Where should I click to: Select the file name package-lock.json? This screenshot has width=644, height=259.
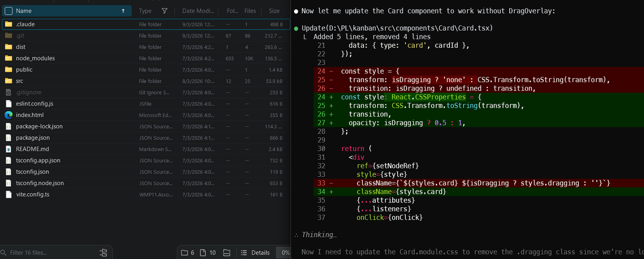(x=39, y=126)
